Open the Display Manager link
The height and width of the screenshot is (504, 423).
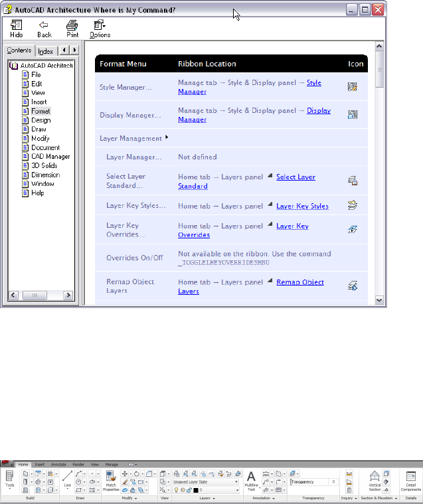[x=319, y=111]
